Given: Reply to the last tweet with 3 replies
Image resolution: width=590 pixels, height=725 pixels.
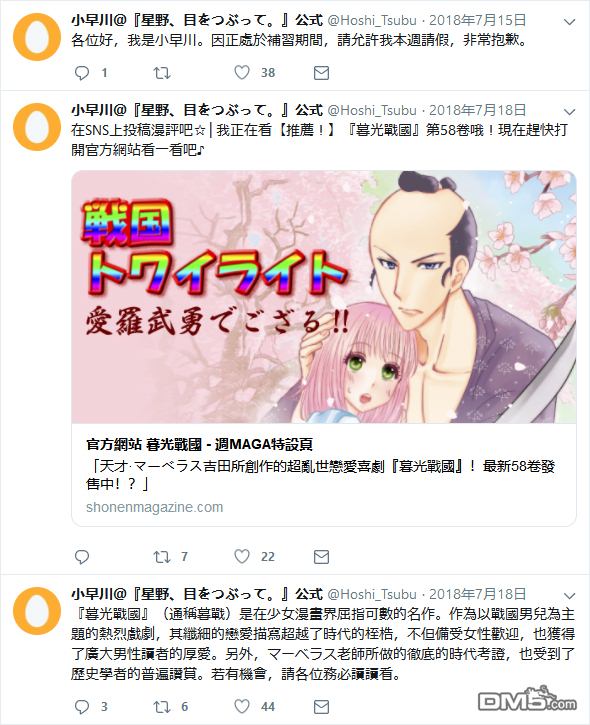Looking at the screenshot, I should coord(82,707).
